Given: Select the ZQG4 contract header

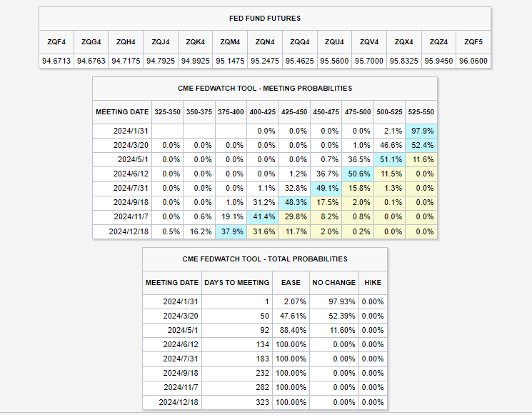Looking at the screenshot, I should click(91, 42).
